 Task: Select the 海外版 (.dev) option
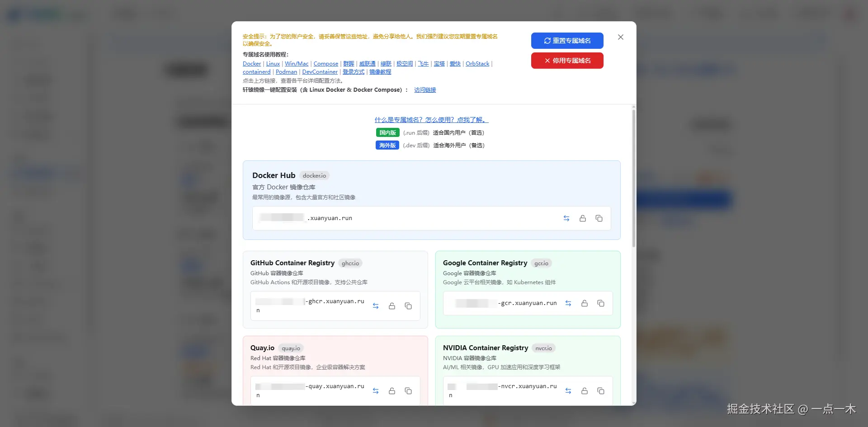click(387, 145)
